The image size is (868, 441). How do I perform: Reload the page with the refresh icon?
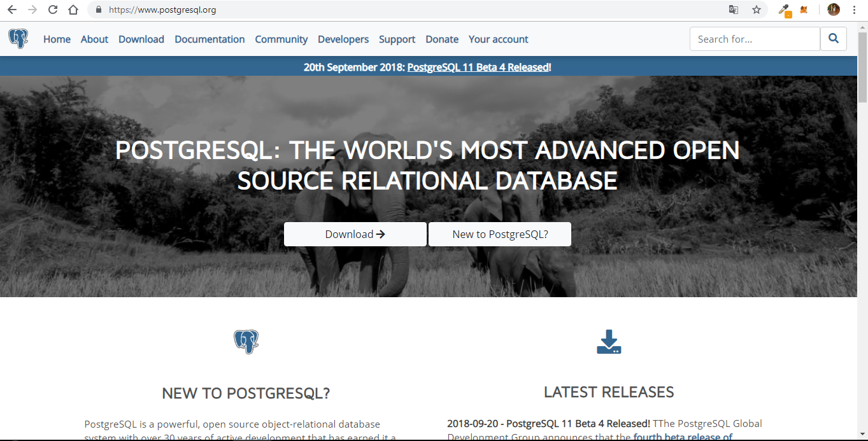tap(53, 10)
